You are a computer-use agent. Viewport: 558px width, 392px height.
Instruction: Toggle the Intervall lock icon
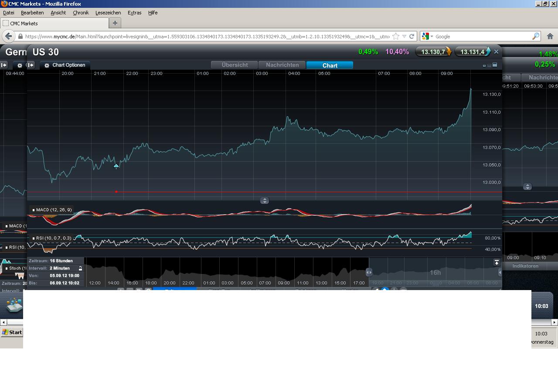pyautogui.click(x=80, y=268)
